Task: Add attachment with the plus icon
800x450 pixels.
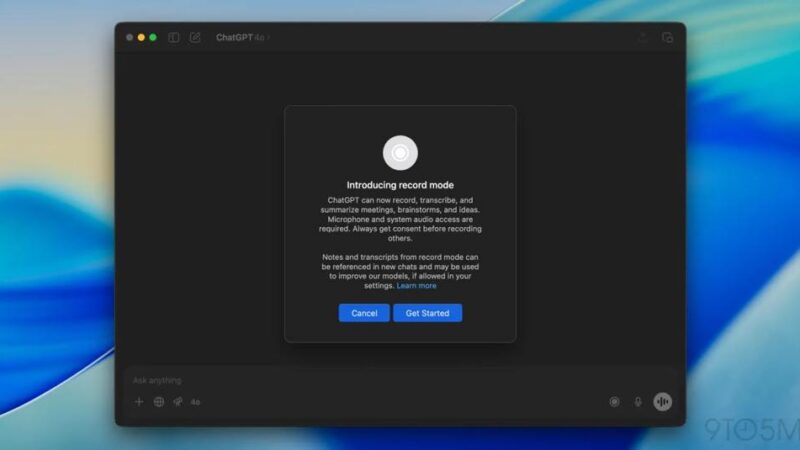Action: point(139,402)
